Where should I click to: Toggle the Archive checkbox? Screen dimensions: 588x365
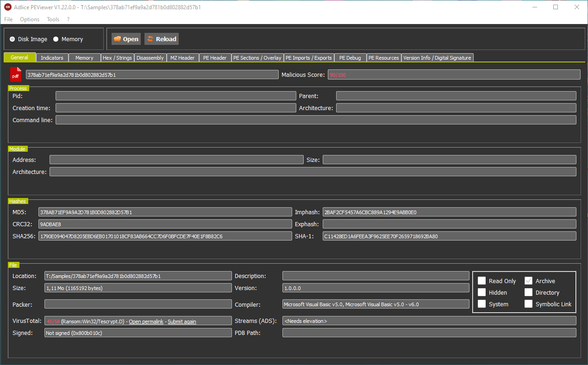point(528,281)
